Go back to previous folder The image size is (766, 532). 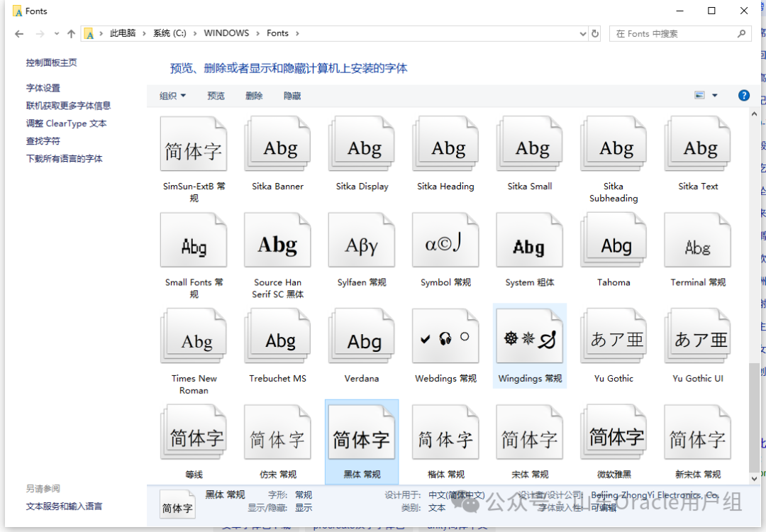[19, 34]
